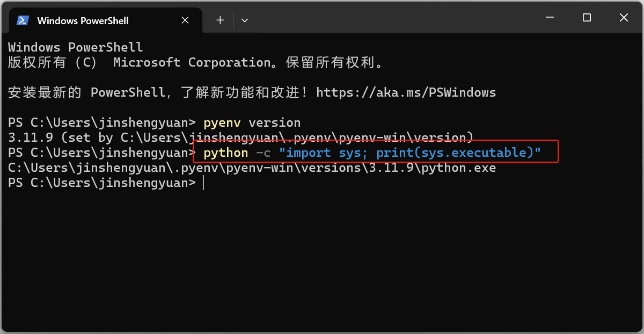Open a new terminal tab
644x334 pixels.
pos(220,20)
